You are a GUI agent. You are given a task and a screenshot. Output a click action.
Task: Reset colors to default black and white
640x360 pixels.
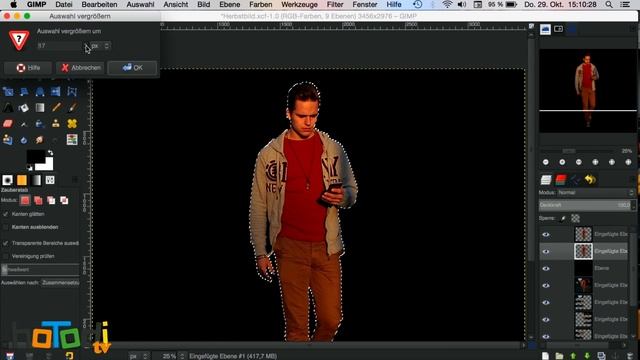[x=30, y=168]
